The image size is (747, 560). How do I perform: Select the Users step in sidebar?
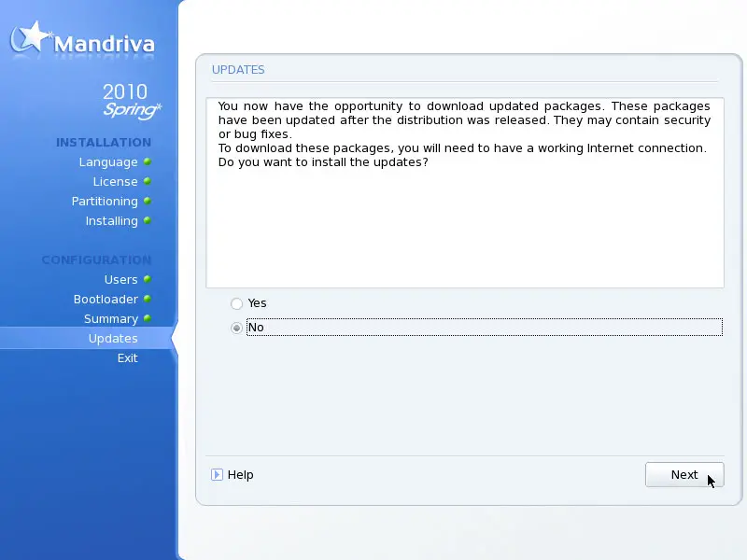tap(121, 279)
